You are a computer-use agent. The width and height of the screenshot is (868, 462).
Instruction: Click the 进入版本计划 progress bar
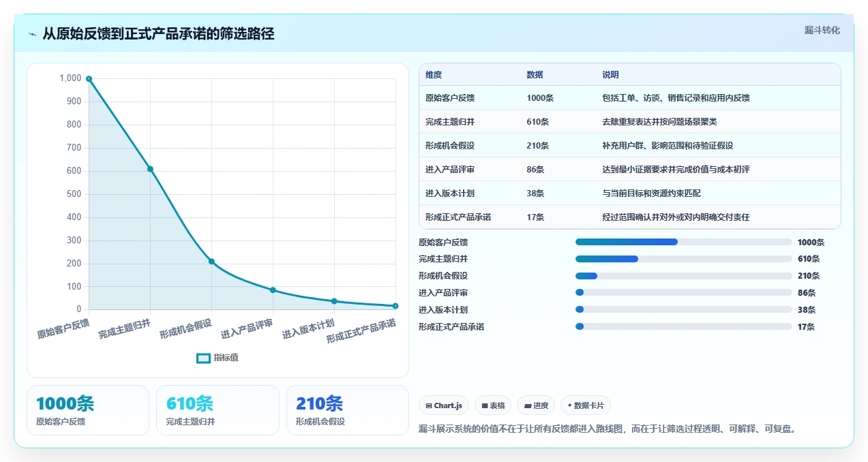(684, 309)
